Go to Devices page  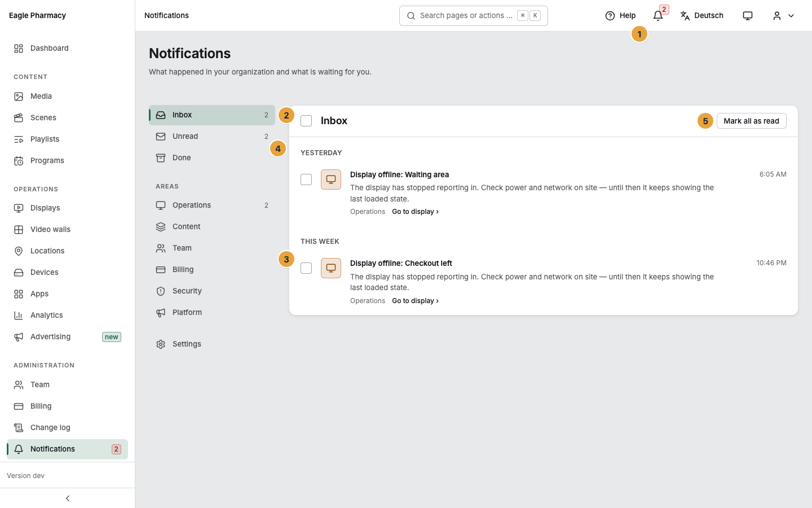[x=67, y=273]
